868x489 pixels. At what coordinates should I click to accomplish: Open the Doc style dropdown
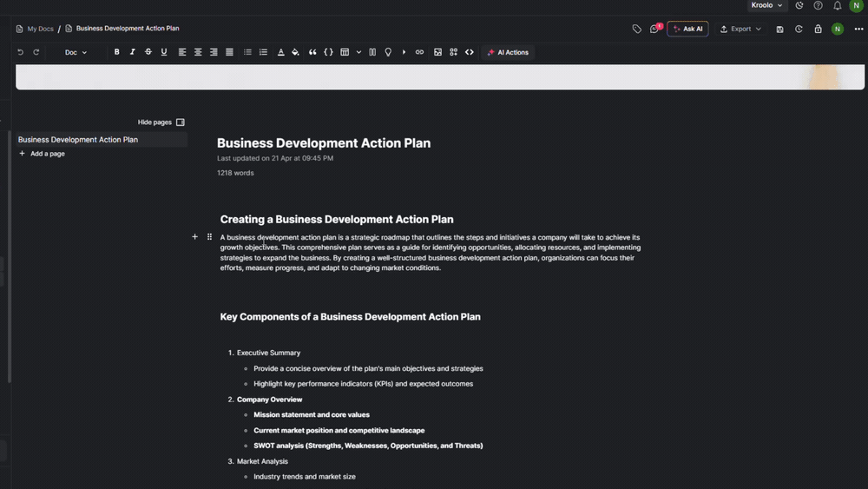click(76, 52)
